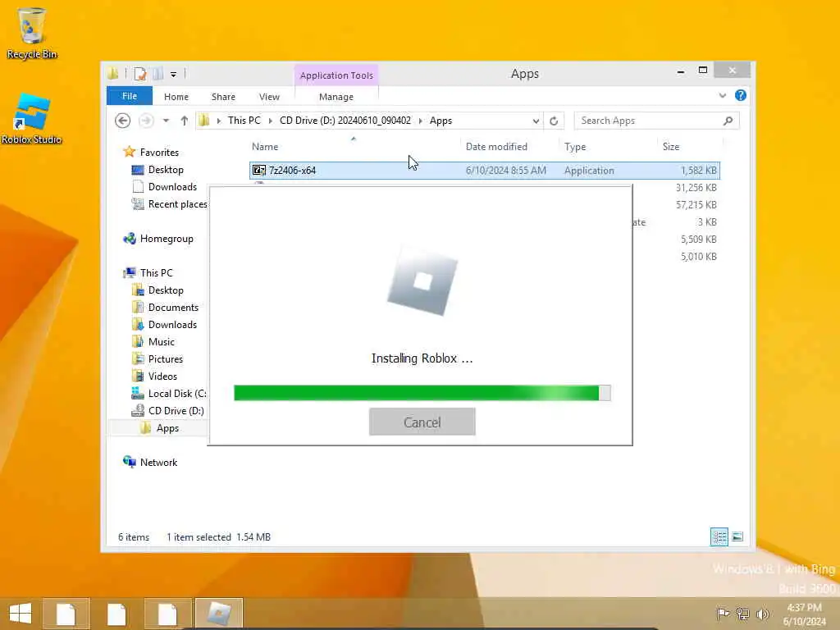Expand the ribbon with the chevron

click(x=722, y=95)
